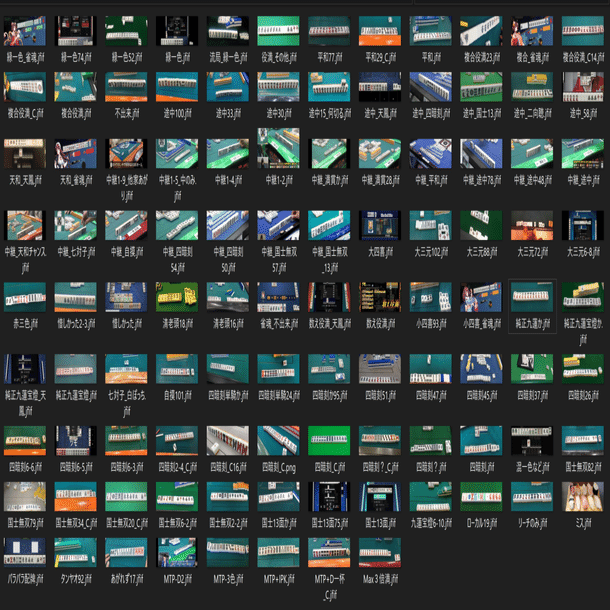610x610 pixels.
Task: Select the 大三元72.jfif thumbnail
Action: [532, 225]
